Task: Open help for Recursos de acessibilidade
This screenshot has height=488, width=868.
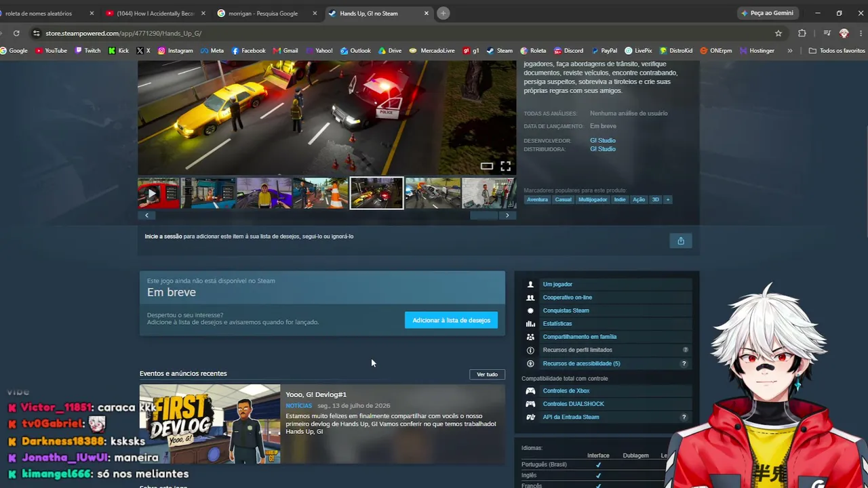Action: tap(684, 363)
